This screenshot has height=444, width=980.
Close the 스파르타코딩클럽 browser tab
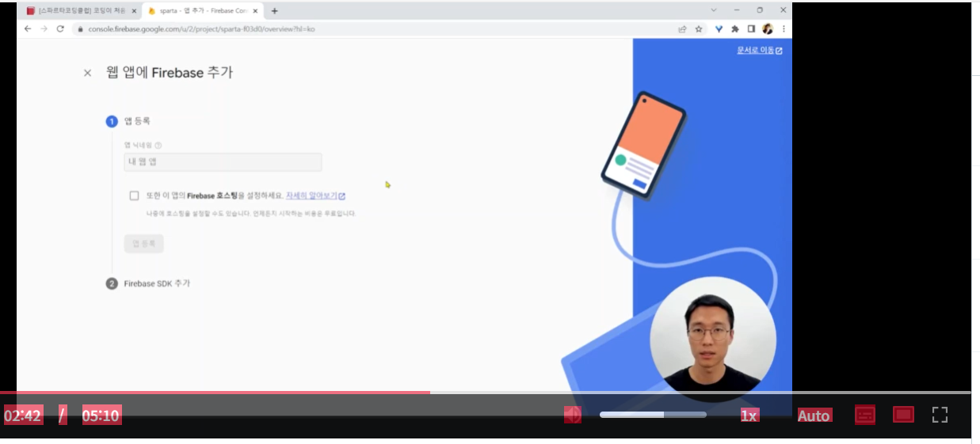click(132, 11)
